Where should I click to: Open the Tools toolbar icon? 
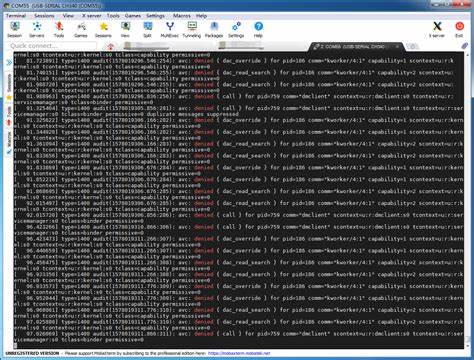(x=59, y=29)
